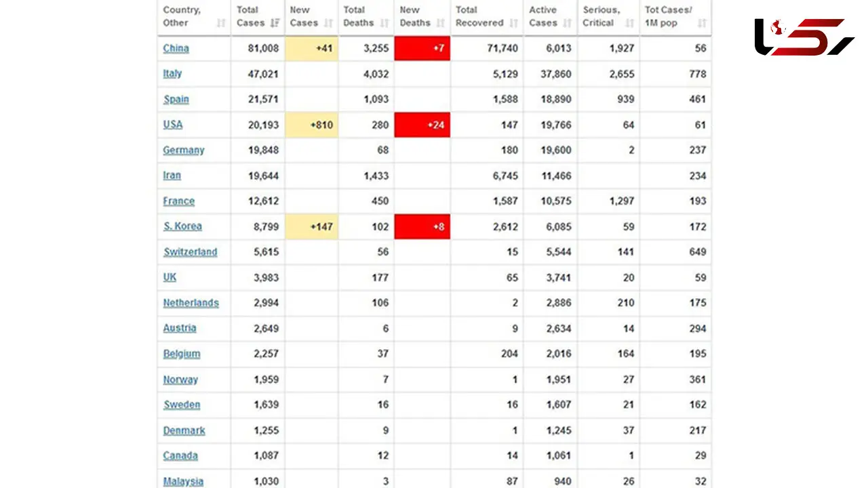The width and height of the screenshot is (868, 488).
Task: Open the Malaysia country link
Action: click(x=183, y=481)
